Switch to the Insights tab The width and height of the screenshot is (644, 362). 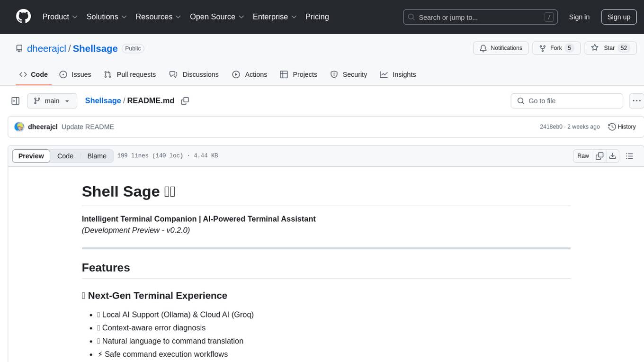tap(398, 74)
